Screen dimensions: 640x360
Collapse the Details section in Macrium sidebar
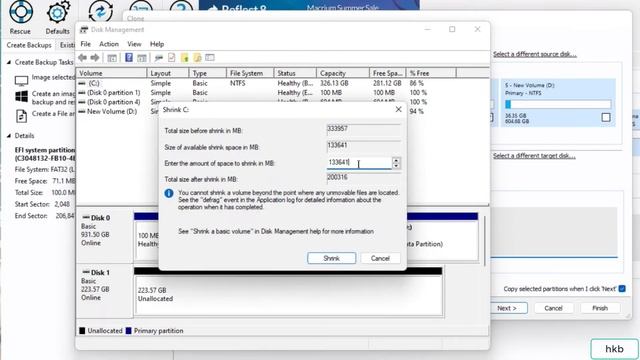point(9,136)
